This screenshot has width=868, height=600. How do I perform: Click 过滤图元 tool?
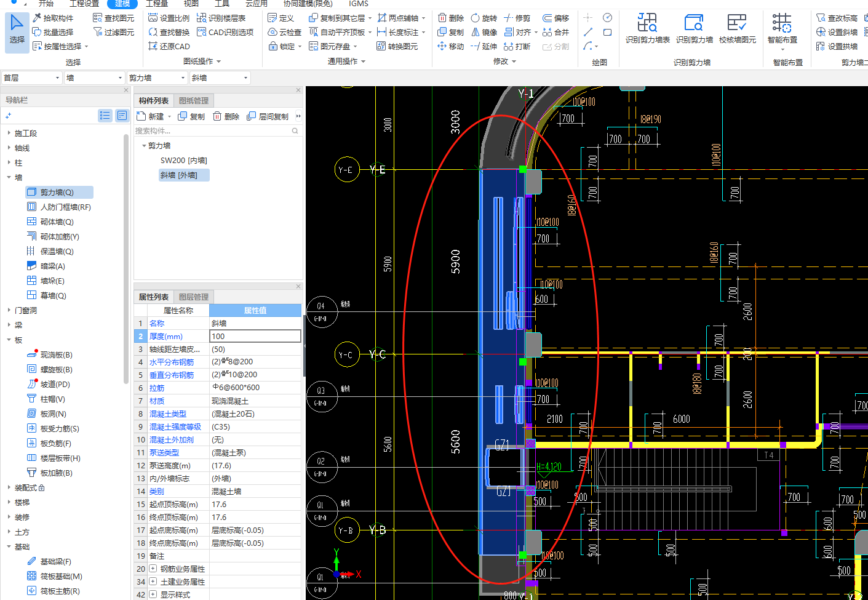113,32
